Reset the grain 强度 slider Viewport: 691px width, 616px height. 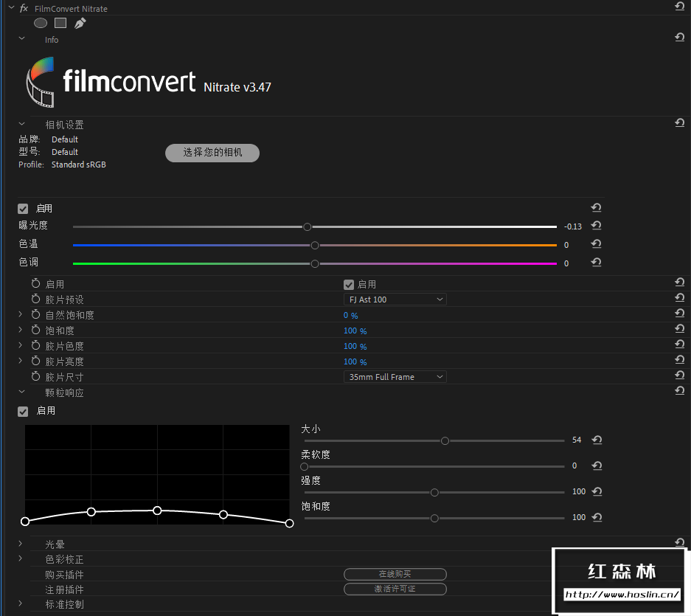[597, 491]
